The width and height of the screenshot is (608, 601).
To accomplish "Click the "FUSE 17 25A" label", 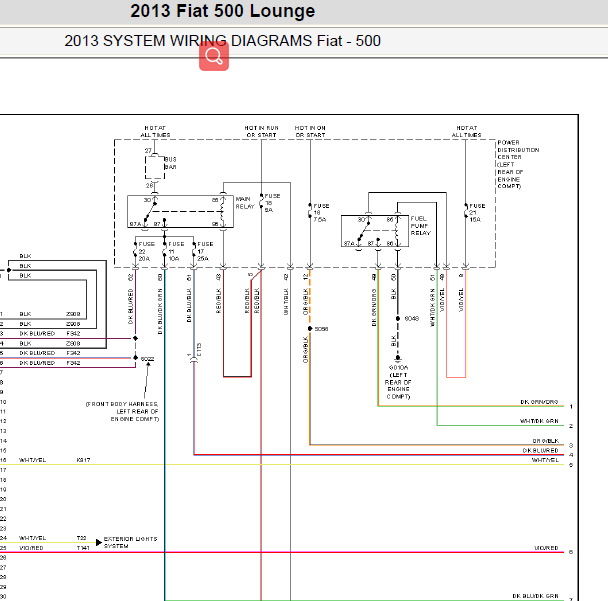I will pos(205,251).
